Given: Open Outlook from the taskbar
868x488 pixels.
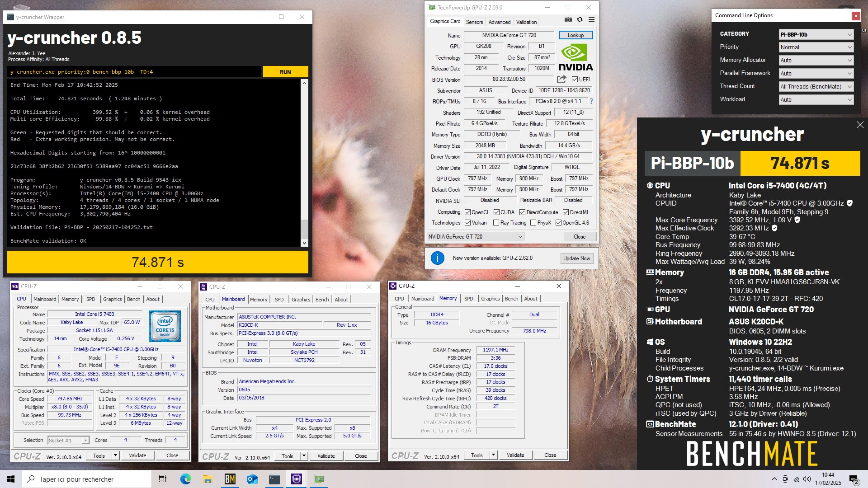Looking at the screenshot, I should pyautogui.click(x=252, y=479).
